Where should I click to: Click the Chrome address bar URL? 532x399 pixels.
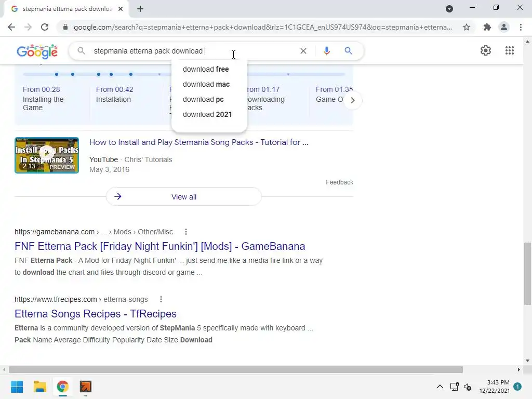point(262,27)
